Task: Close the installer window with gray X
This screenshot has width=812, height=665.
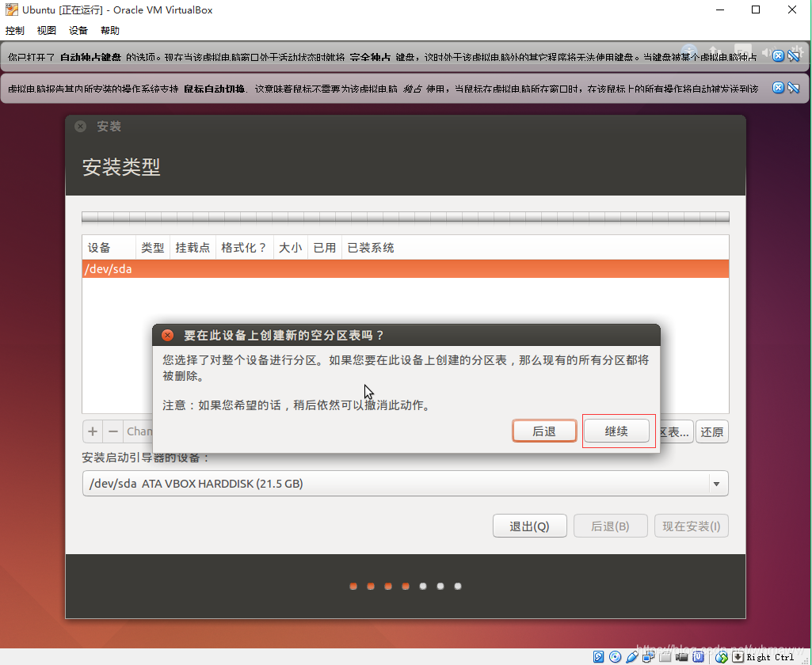Action: pos(80,127)
